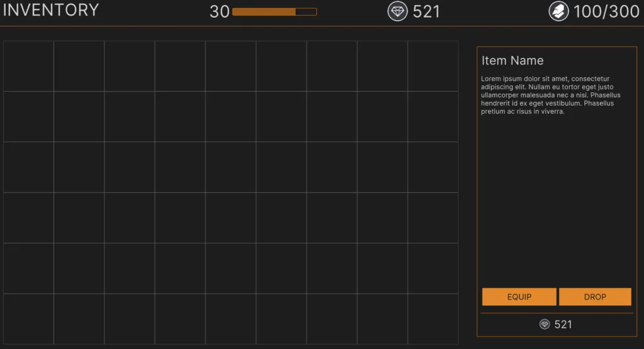Select the second slot in the first row
The width and height of the screenshot is (644, 349).
tap(79, 66)
